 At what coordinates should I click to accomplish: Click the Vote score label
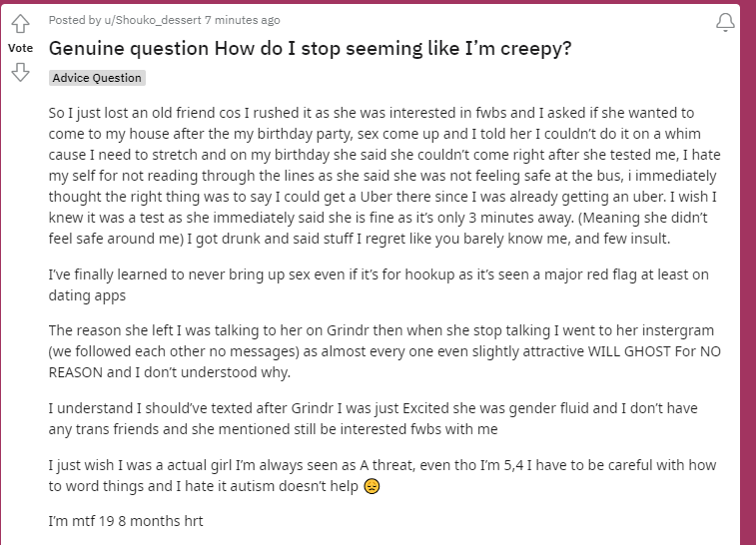pos(20,48)
